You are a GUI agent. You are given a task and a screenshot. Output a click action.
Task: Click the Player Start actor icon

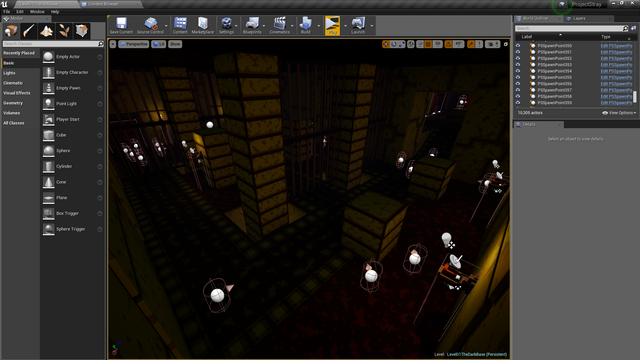pyautogui.click(x=49, y=119)
